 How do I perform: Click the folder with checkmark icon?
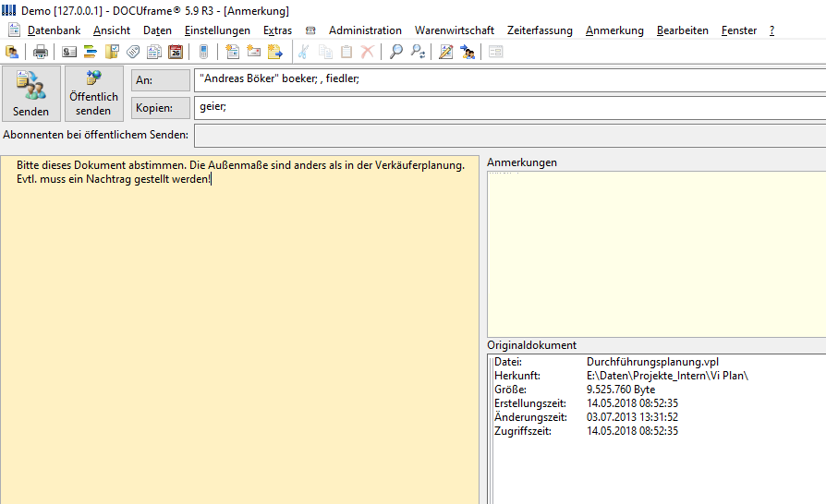[x=112, y=52]
